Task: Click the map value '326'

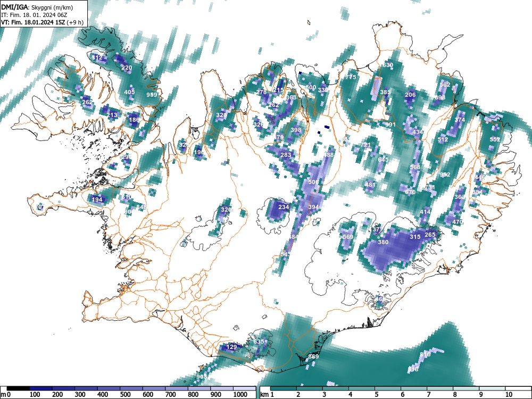Action: (x=258, y=125)
